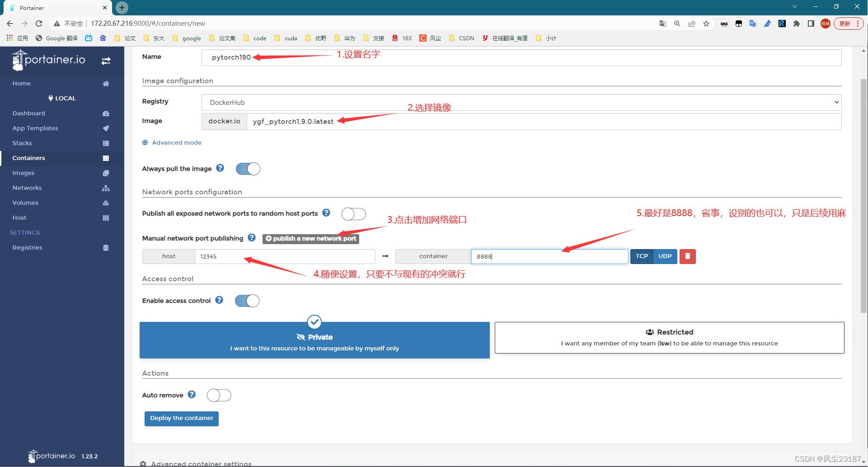
Task: Click the Volumes cubes icon
Action: pos(106,203)
